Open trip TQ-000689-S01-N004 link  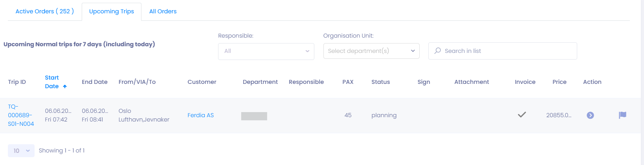pyautogui.click(x=21, y=115)
